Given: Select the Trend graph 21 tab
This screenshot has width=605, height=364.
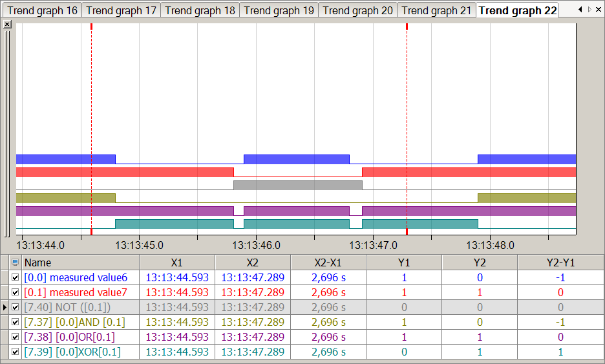Looking at the screenshot, I should coord(436,10).
